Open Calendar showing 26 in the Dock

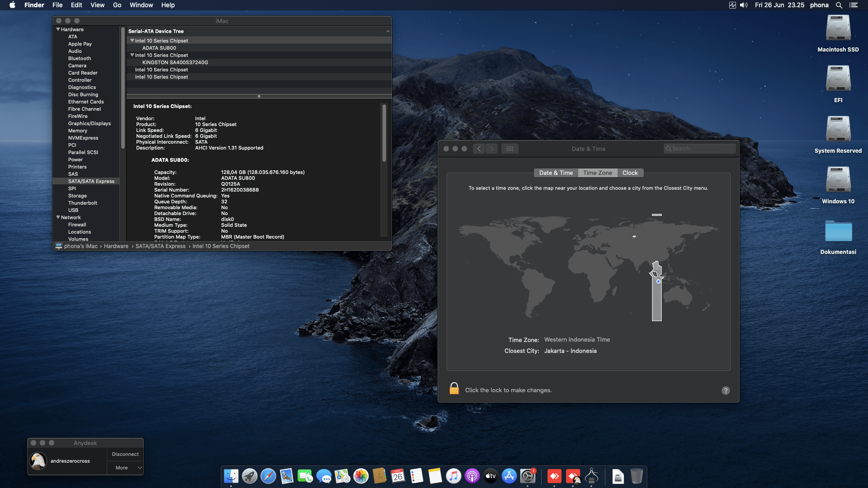[398, 476]
